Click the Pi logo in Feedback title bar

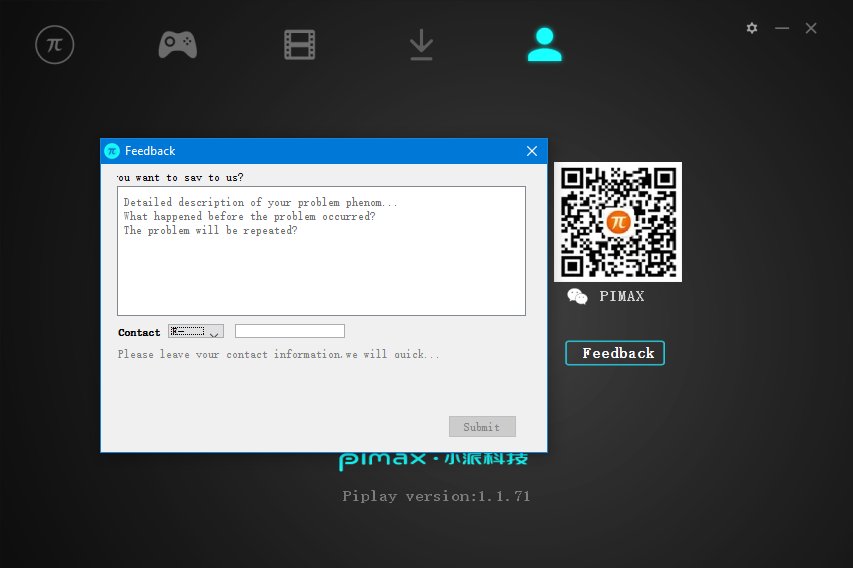tap(112, 151)
